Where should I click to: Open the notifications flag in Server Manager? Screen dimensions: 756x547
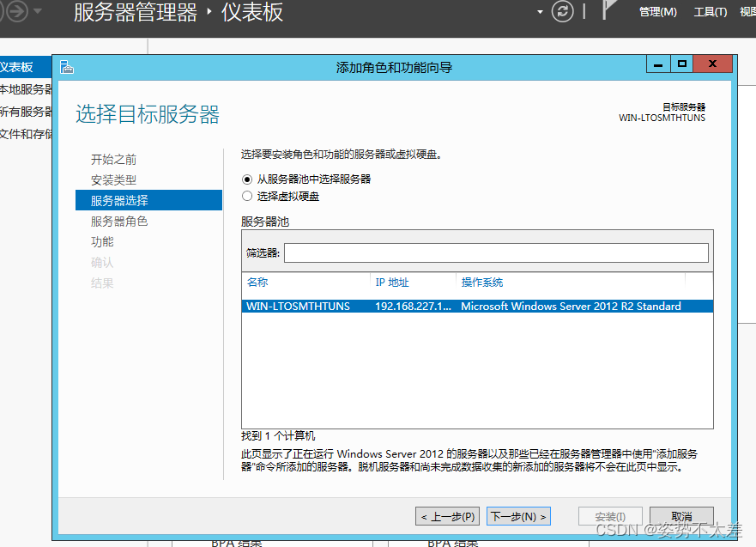pos(608,10)
